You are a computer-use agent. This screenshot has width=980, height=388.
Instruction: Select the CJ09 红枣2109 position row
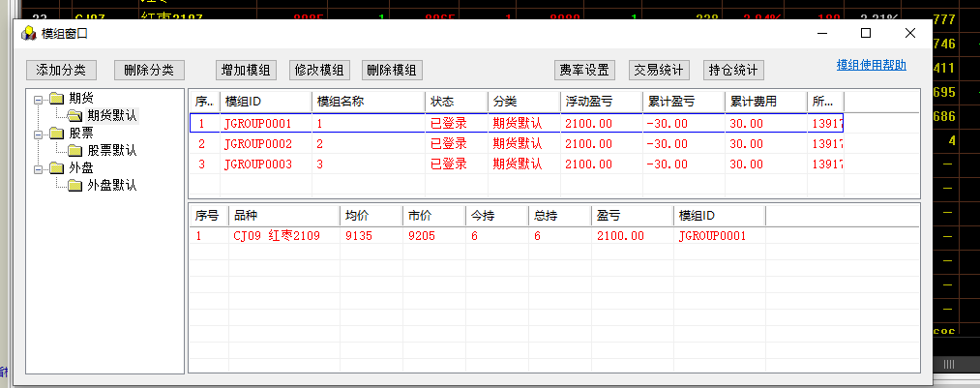478,235
